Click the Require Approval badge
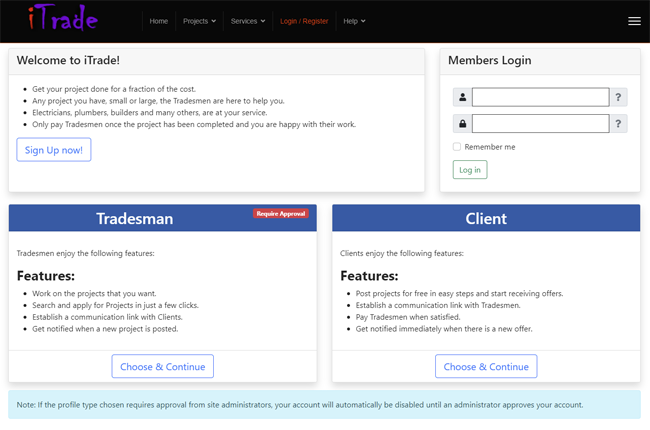This screenshot has height=430, width=650. (281, 214)
